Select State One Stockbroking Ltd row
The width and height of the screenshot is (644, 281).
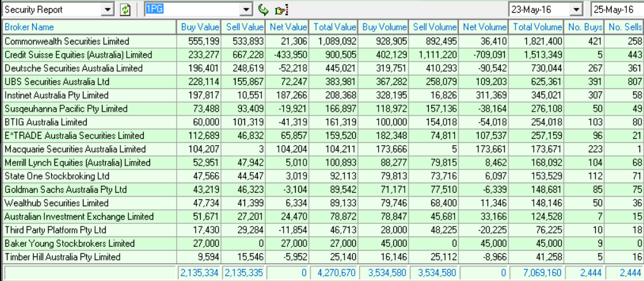point(322,176)
